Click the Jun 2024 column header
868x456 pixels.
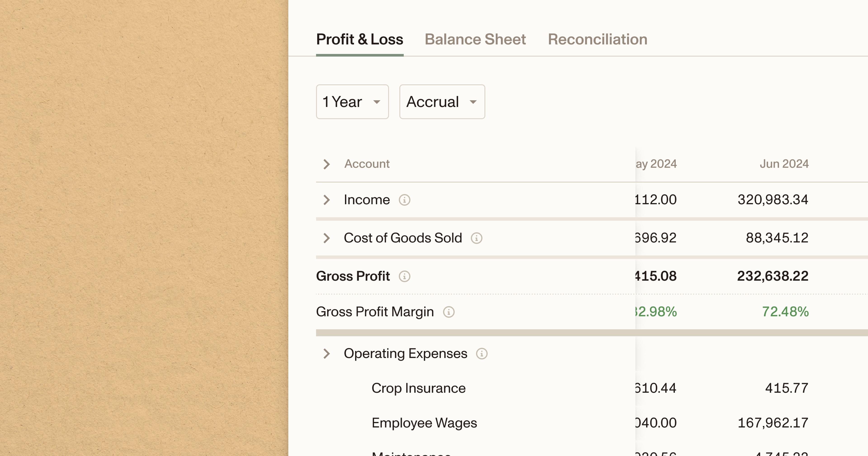pos(784,164)
